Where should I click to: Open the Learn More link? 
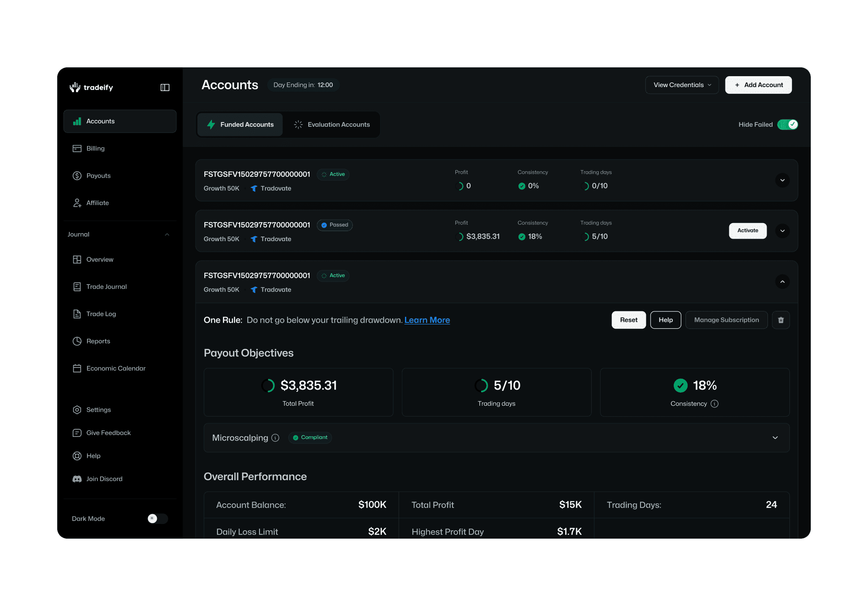pos(427,320)
